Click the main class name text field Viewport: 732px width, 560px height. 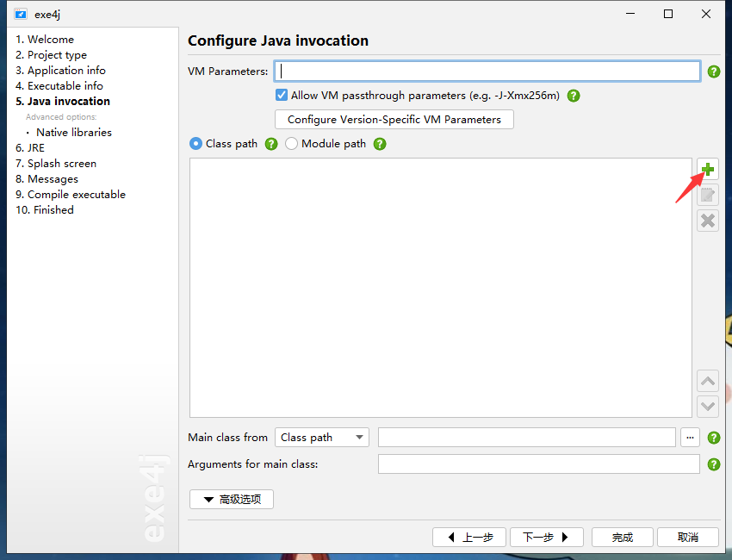click(x=527, y=438)
